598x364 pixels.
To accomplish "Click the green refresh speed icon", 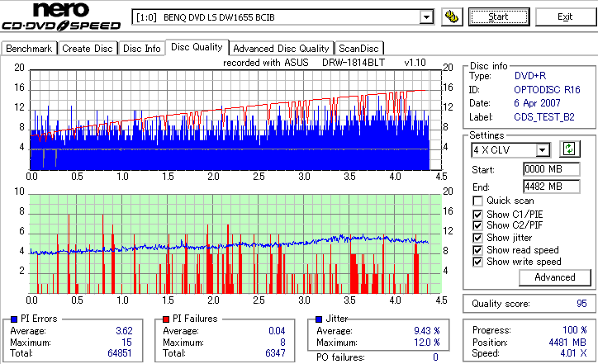I will [569, 149].
